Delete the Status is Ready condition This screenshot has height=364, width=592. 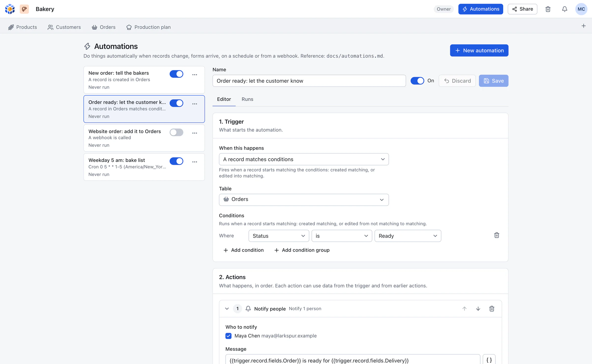pyautogui.click(x=497, y=235)
